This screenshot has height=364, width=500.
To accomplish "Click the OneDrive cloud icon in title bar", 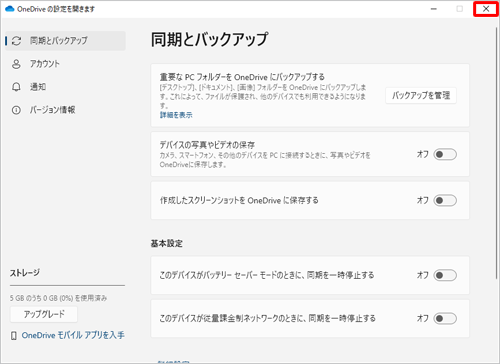I will [x=10, y=9].
